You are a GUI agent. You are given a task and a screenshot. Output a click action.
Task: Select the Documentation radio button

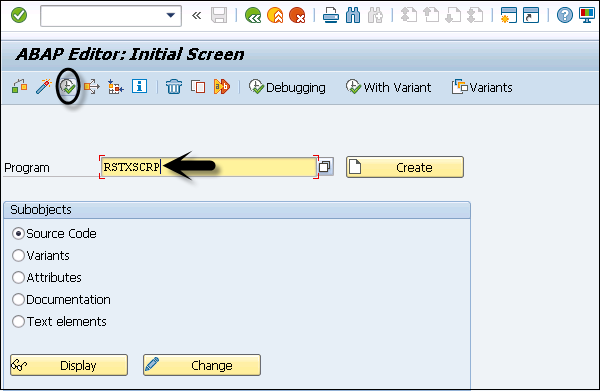18,300
